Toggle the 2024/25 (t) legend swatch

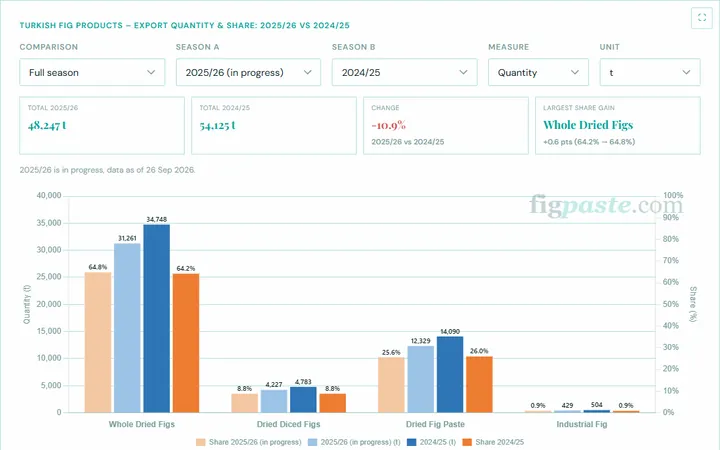pyautogui.click(x=411, y=442)
